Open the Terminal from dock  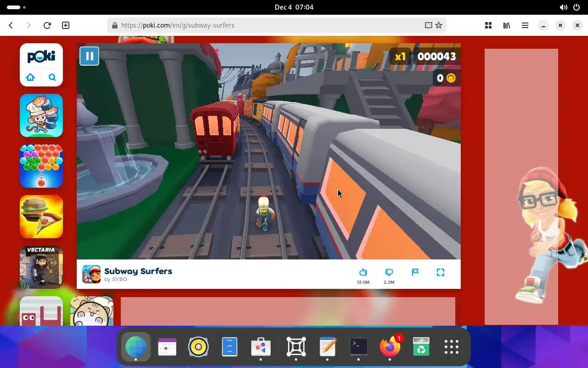358,347
